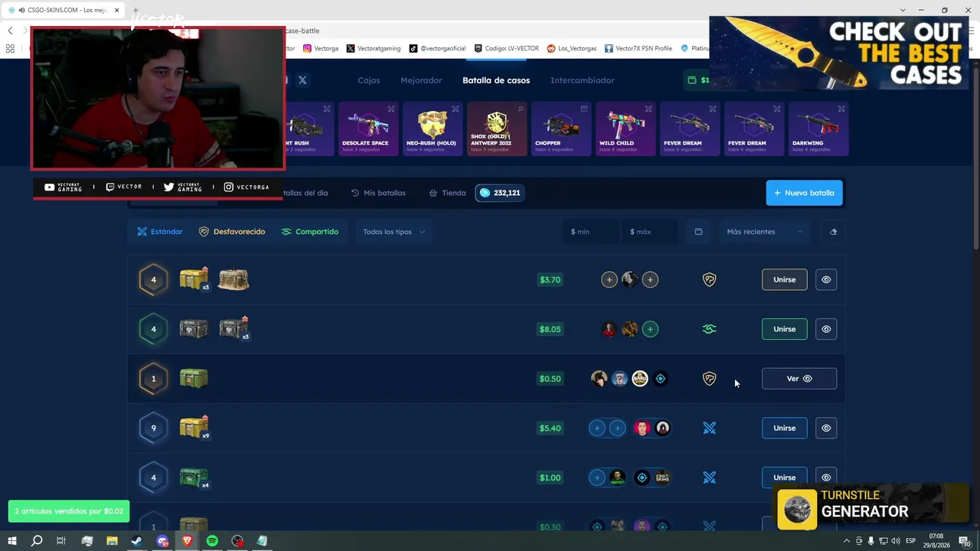Open Steam from the taskbar

click(x=136, y=541)
